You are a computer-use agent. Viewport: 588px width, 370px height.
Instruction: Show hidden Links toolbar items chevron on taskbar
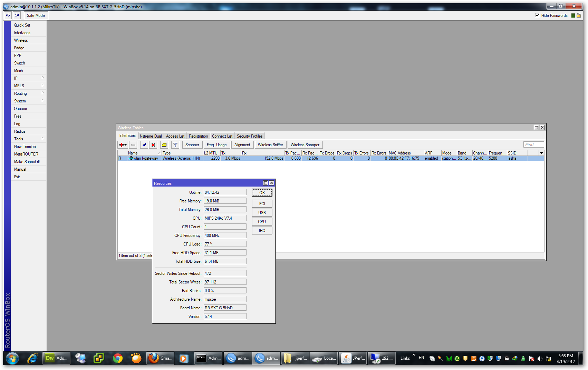coord(414,355)
